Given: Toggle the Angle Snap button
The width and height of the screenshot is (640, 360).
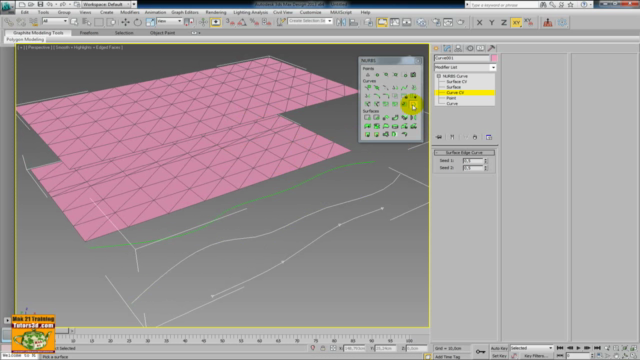Looking at the screenshot, I should click(242, 22).
